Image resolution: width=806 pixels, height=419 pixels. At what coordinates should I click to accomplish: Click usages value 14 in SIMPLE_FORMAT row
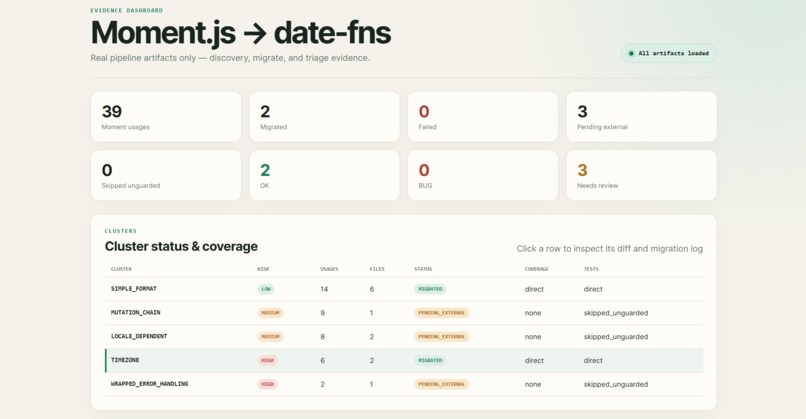324,289
